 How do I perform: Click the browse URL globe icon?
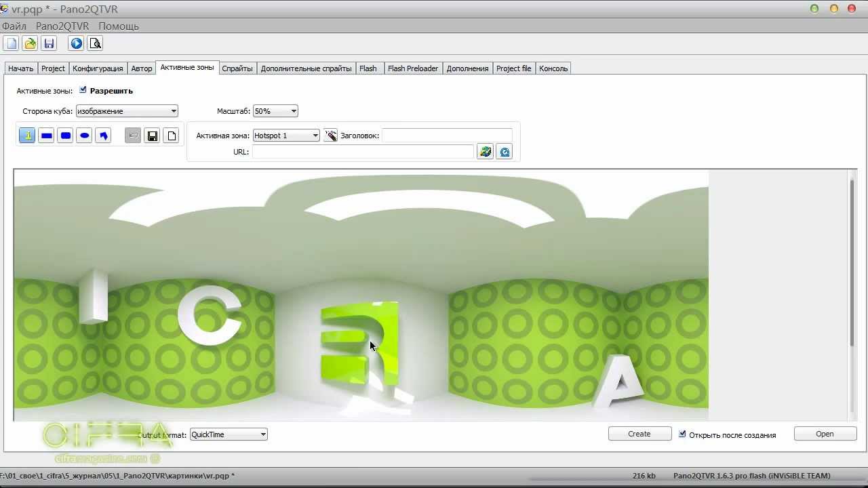pos(485,152)
